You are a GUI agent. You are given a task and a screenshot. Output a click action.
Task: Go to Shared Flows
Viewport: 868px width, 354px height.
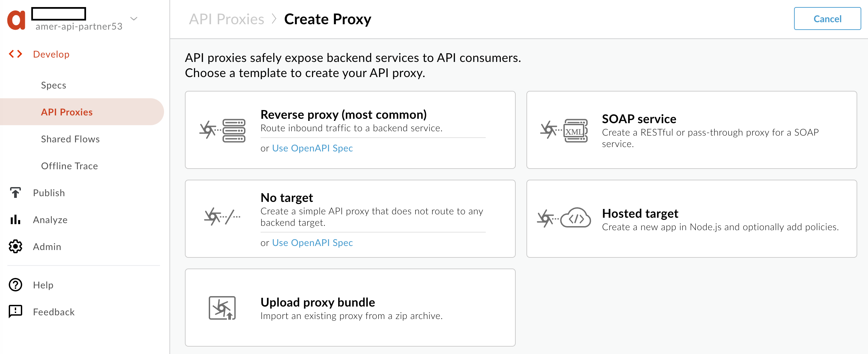point(70,139)
